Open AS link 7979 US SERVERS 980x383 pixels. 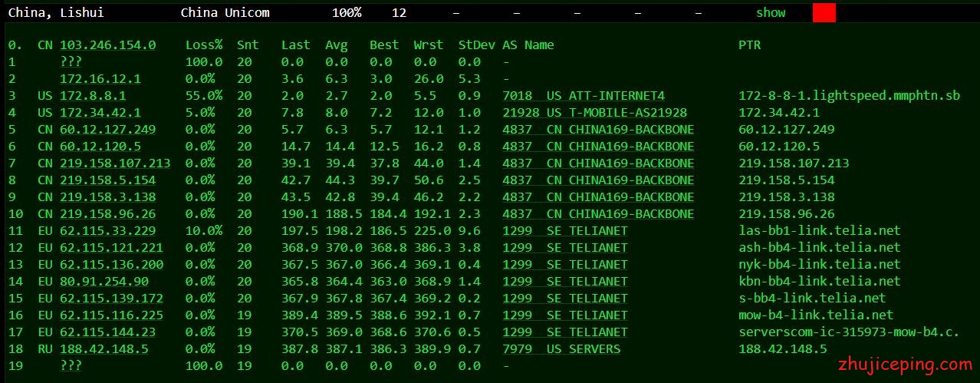pos(561,349)
